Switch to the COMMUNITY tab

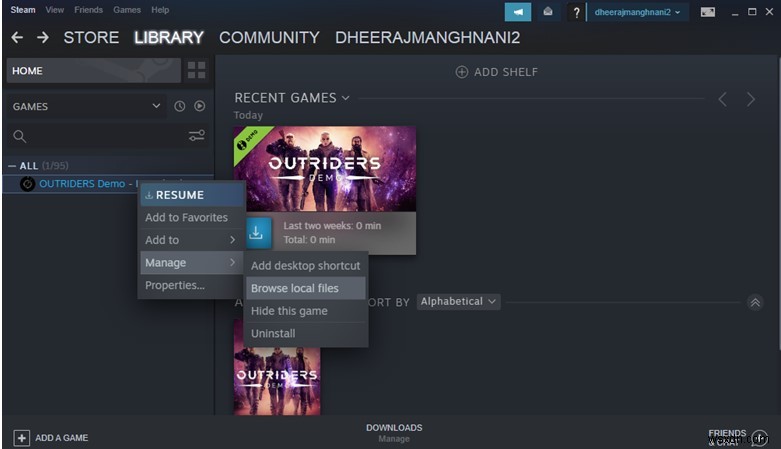(x=269, y=37)
